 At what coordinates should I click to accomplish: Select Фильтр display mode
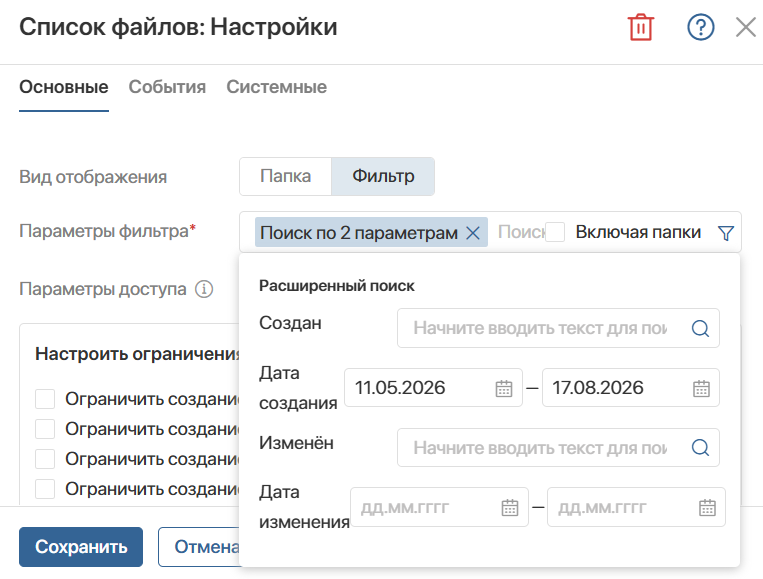click(x=383, y=176)
